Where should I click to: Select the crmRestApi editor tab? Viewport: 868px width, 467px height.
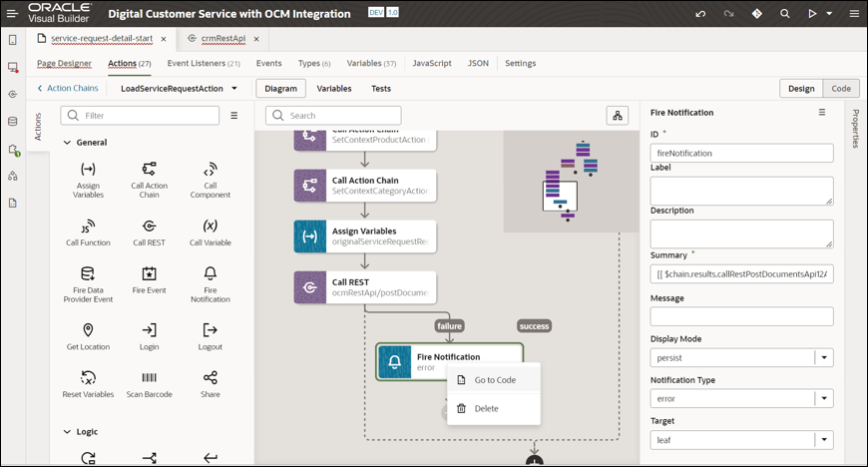tap(223, 38)
